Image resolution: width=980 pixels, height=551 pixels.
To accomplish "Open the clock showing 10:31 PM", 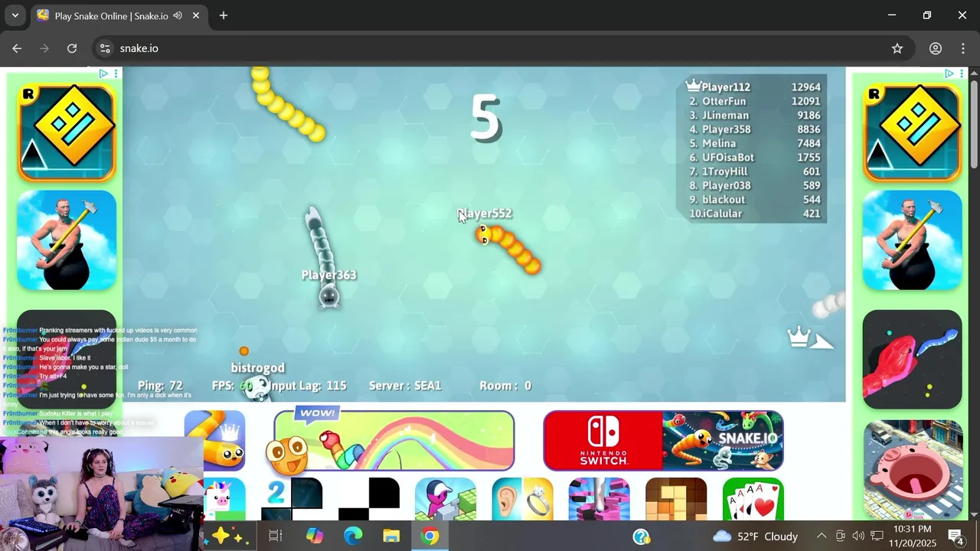I will point(913,536).
